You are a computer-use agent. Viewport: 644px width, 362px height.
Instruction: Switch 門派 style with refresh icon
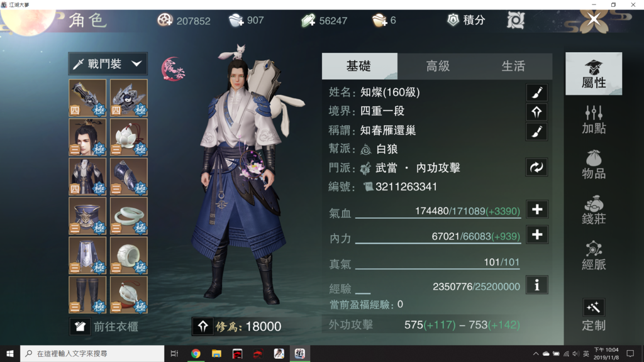[536, 167]
